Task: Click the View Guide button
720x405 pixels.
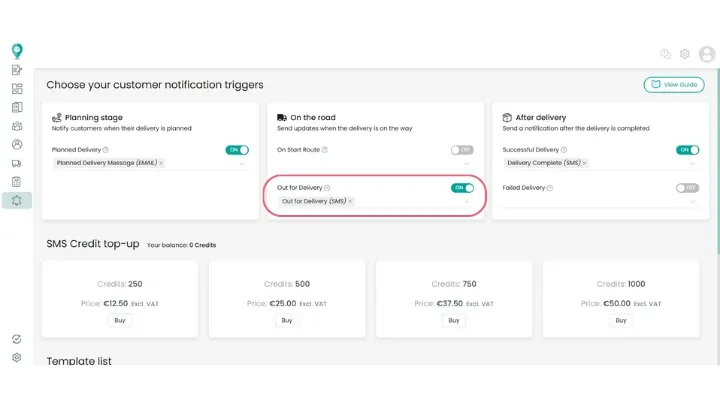Action: click(x=674, y=85)
